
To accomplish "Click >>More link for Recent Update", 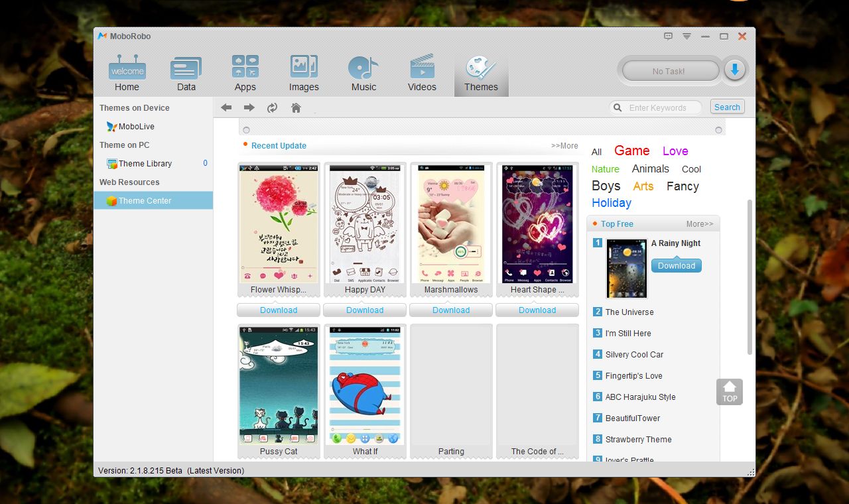I will click(x=564, y=146).
